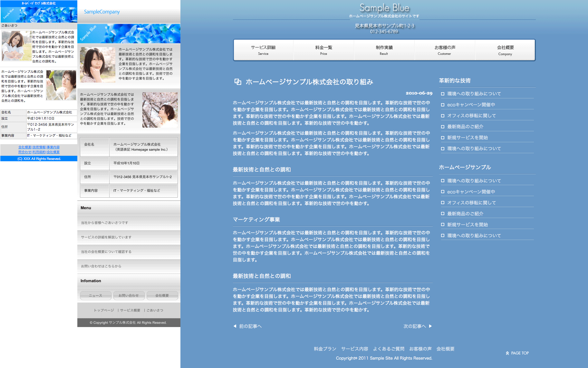Click the right arrow icon beside 次の記事へ
The width and height of the screenshot is (588, 368).
[430, 326]
